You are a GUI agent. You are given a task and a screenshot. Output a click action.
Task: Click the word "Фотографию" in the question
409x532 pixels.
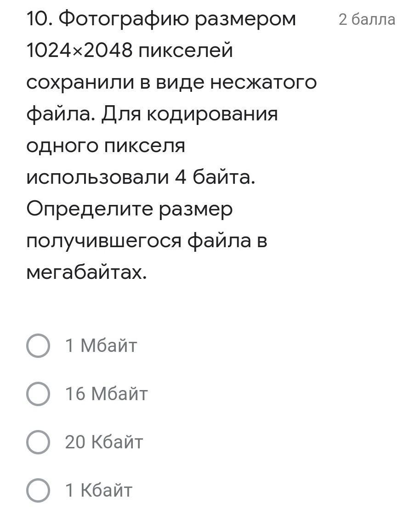[124, 19]
